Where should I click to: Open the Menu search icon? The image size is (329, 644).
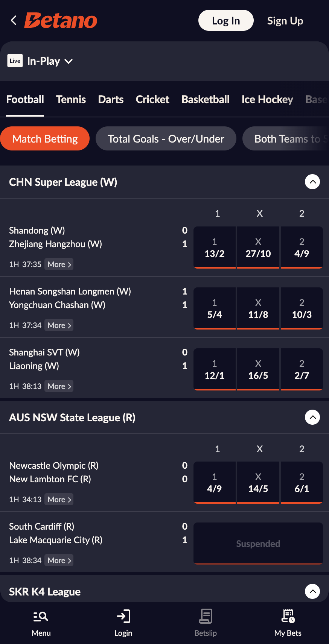click(41, 617)
